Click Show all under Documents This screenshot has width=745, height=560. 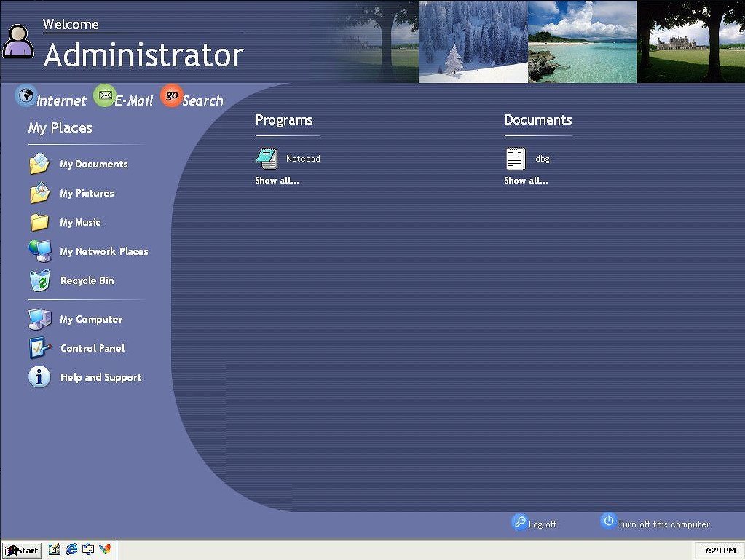point(526,181)
